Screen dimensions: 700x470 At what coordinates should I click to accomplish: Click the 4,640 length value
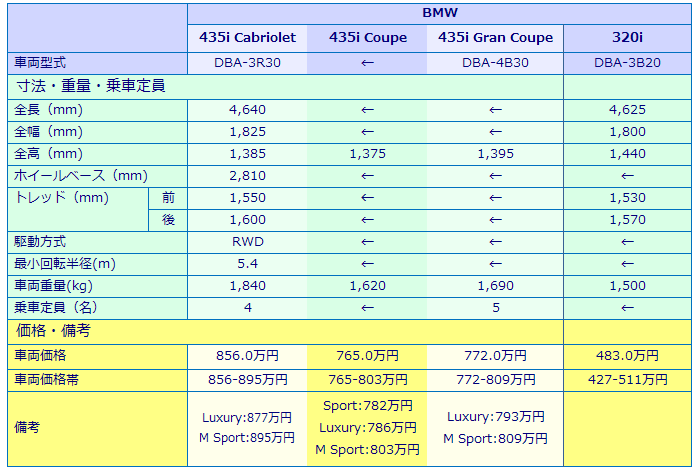point(247,110)
